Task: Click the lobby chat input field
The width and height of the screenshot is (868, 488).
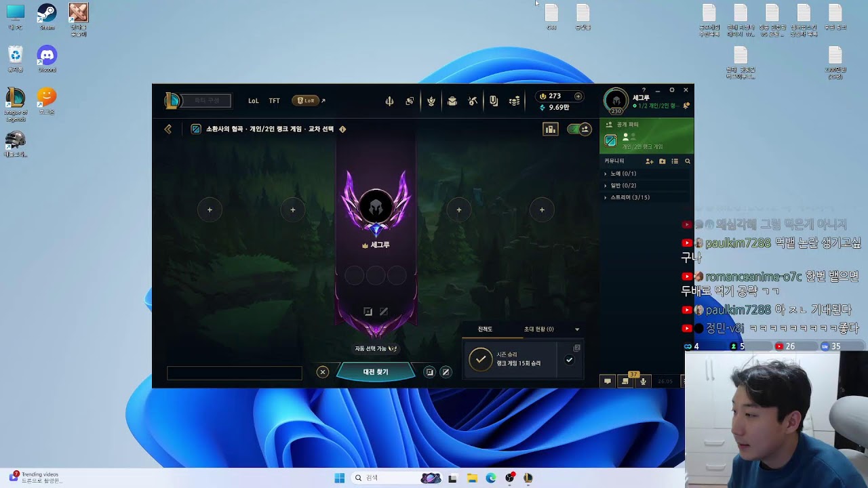Action: [x=235, y=373]
